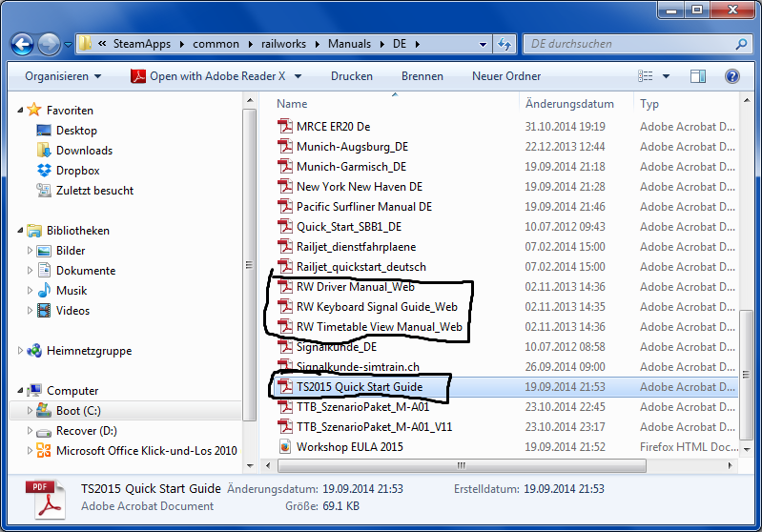The image size is (762, 532).
Task: Open arrow after DE in breadcrumb
Action: click(418, 44)
